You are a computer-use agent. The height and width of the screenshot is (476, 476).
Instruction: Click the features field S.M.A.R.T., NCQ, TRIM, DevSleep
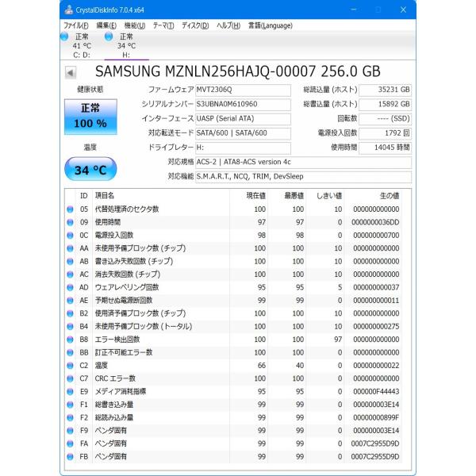point(303,177)
